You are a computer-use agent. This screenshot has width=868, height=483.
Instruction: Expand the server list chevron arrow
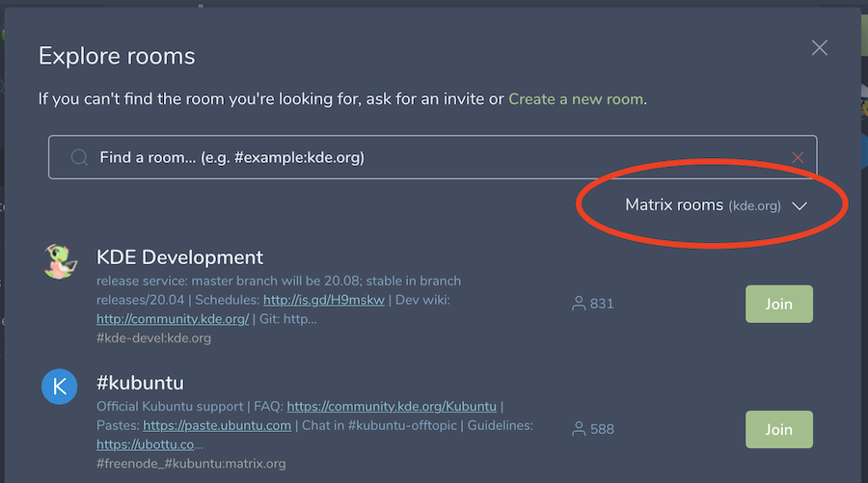pyautogui.click(x=799, y=205)
